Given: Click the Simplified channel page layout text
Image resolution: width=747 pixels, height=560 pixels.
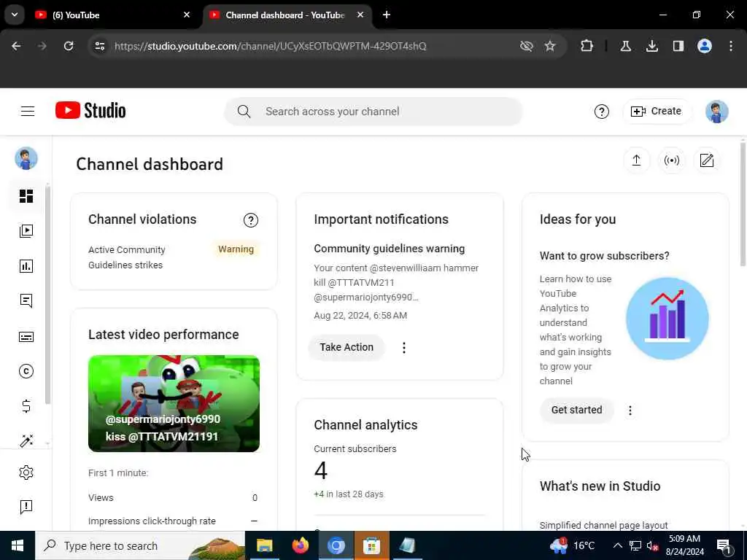Looking at the screenshot, I should click(x=603, y=525).
